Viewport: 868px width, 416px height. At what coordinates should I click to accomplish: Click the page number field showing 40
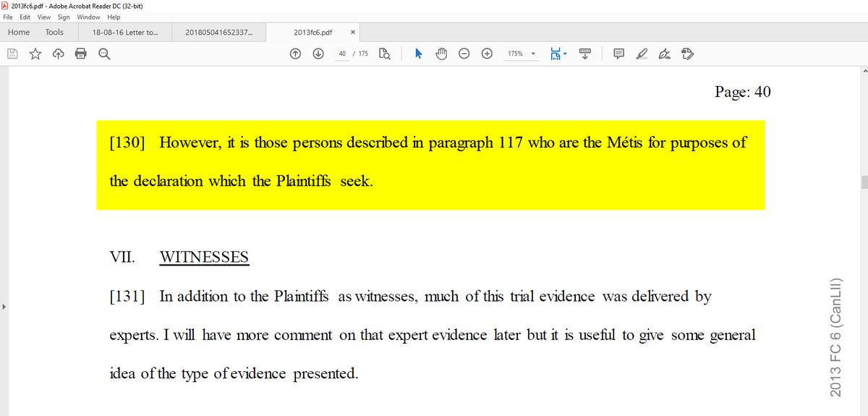342,54
